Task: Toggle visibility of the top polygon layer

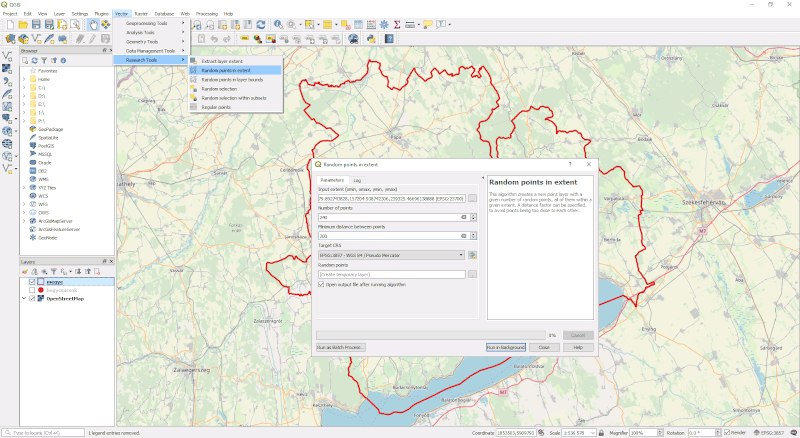Action: pos(32,282)
